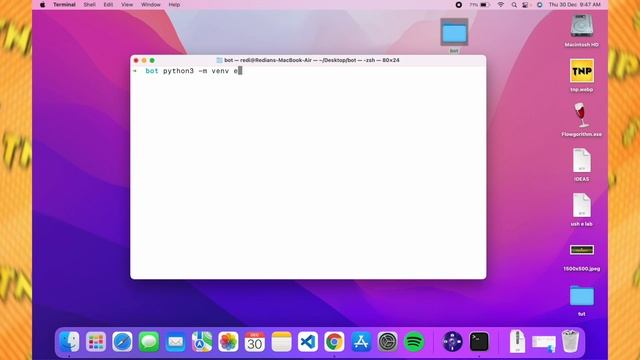The image size is (640, 360).
Task: Open Control Center
Action: [x=526, y=5]
